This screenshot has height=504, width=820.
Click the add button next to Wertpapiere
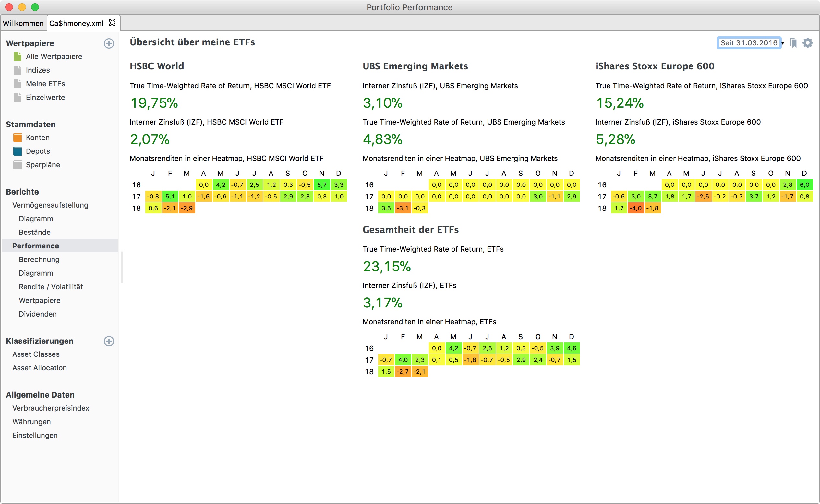pos(109,43)
